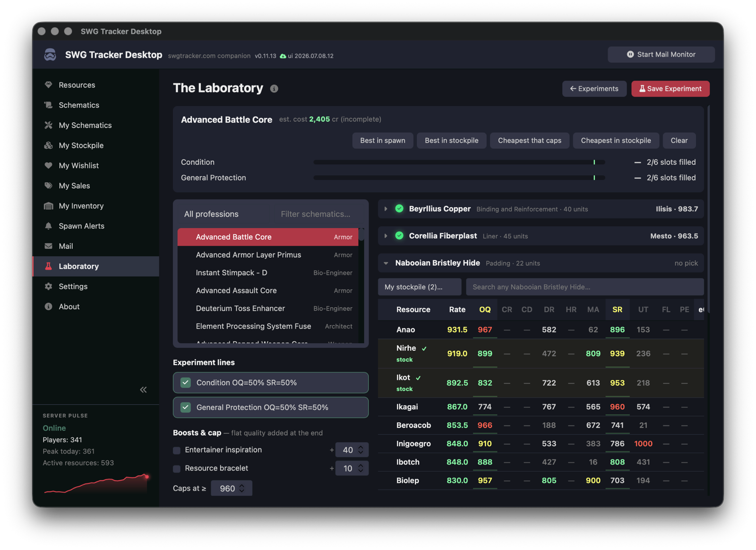The width and height of the screenshot is (756, 550).
Task: Sort table by OQ column header
Action: [x=485, y=310]
